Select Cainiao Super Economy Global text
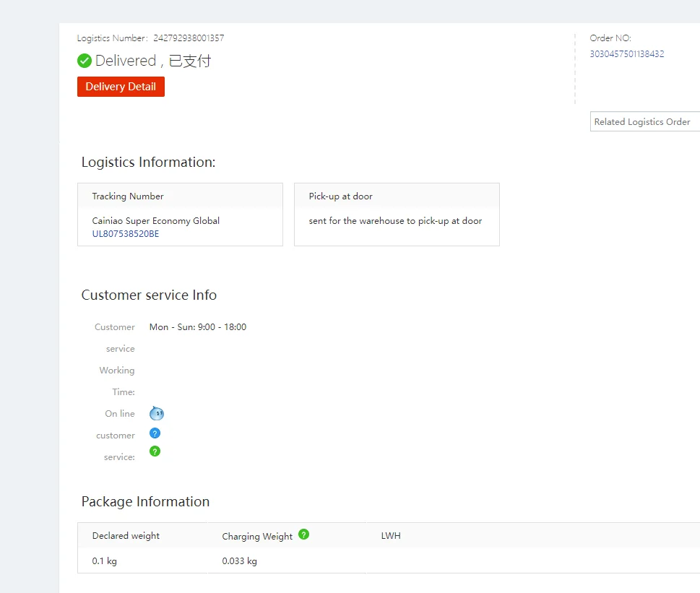This screenshot has width=700, height=593. (x=156, y=221)
